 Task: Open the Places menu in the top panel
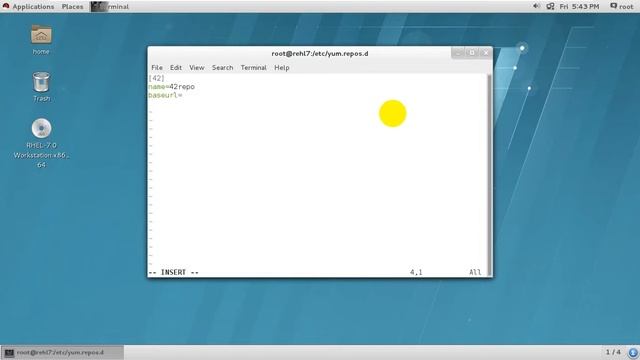pyautogui.click(x=72, y=7)
